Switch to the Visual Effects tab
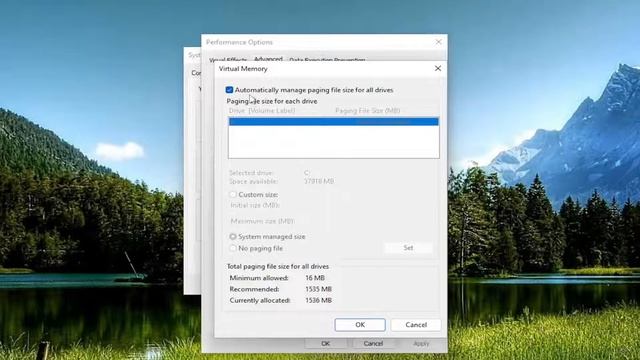Image resolution: width=640 pixels, height=360 pixels. [228, 60]
